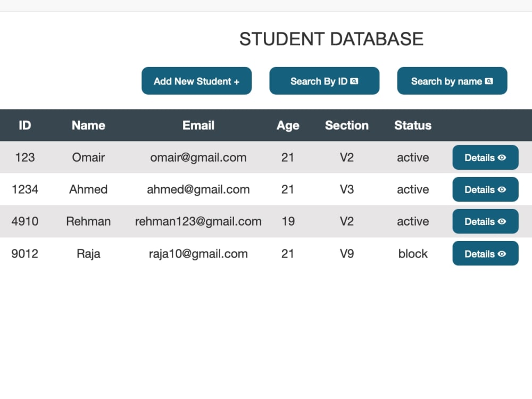532x399 pixels.
Task: Click the Email column header
Action: (198, 125)
